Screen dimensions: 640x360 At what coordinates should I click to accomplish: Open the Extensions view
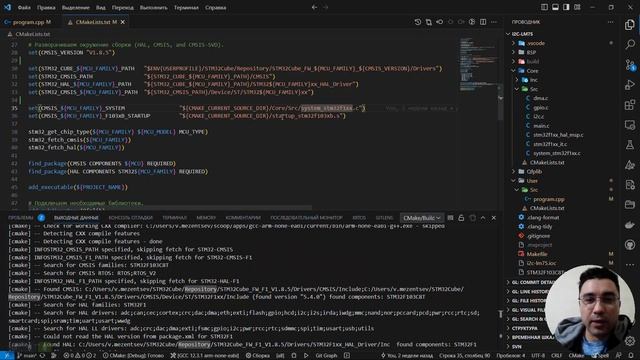click(630, 104)
